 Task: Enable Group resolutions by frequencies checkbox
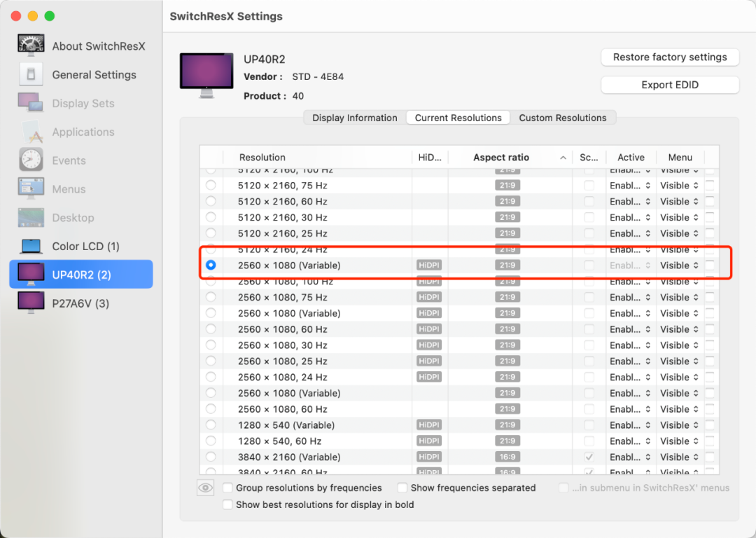227,488
